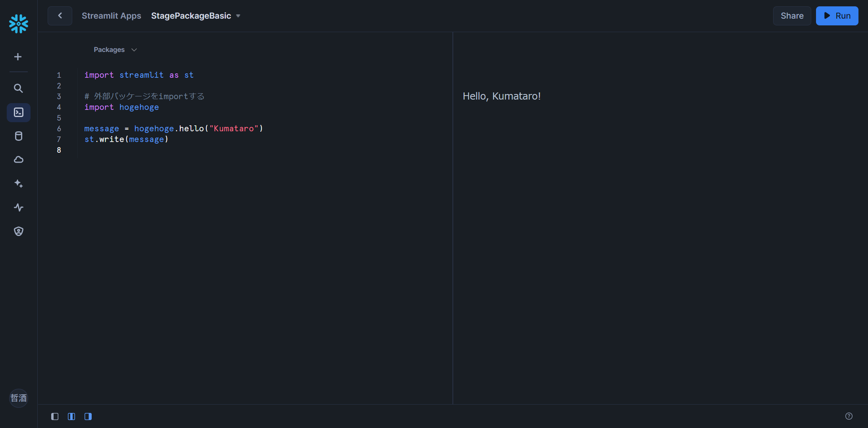Click the user avatar at bottom left

point(18,398)
